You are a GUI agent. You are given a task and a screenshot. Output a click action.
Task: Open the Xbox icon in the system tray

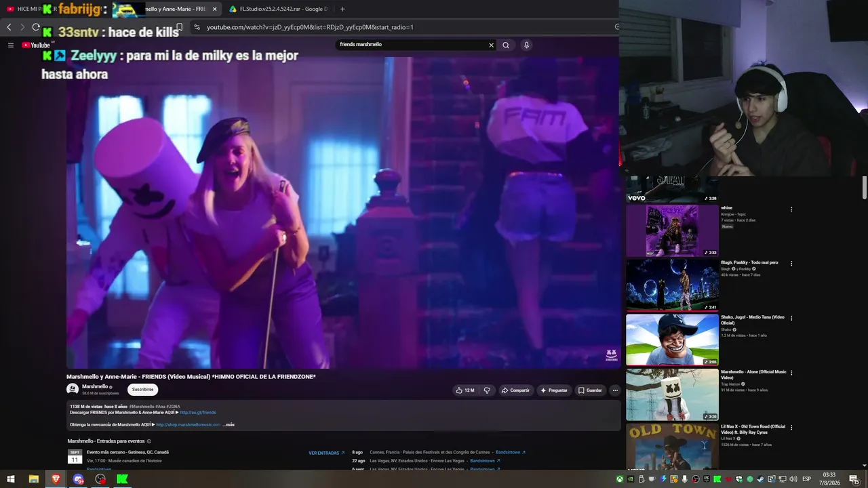pyautogui.click(x=620, y=479)
